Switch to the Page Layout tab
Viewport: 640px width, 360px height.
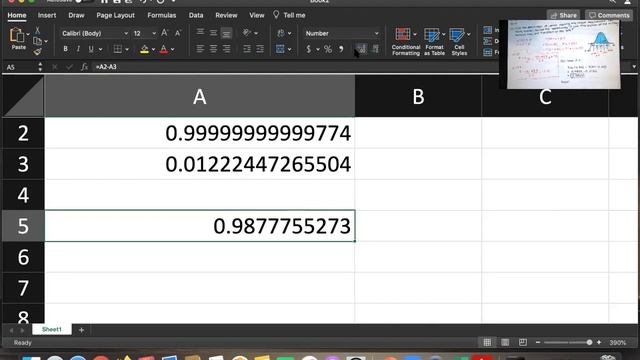click(116, 15)
